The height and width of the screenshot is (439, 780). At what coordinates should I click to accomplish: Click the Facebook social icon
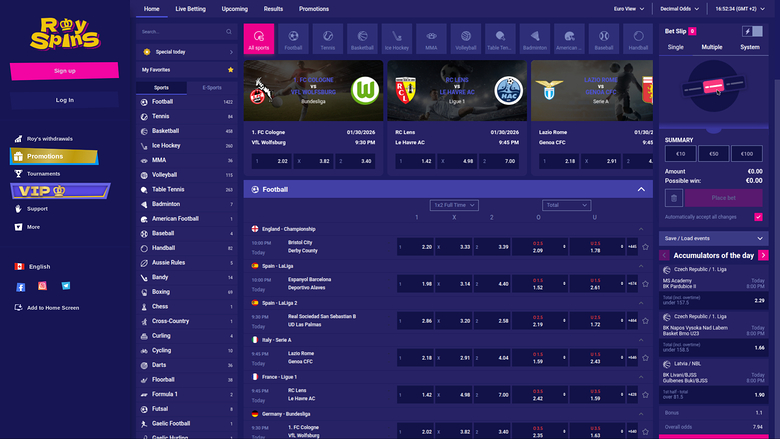(x=20, y=287)
